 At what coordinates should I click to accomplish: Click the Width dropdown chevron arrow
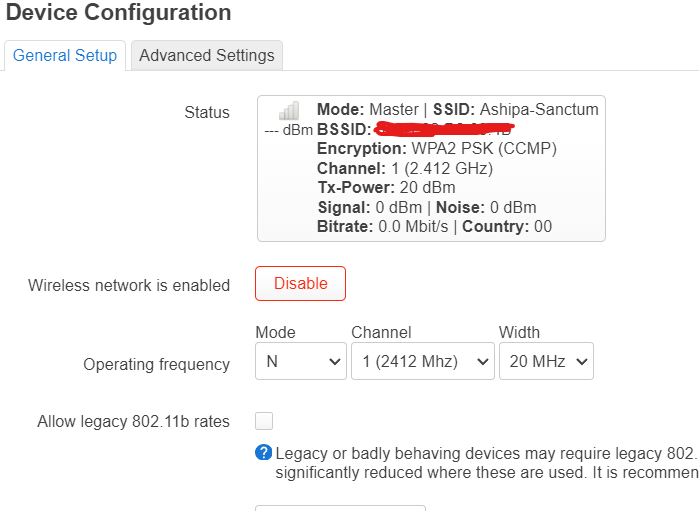(582, 362)
